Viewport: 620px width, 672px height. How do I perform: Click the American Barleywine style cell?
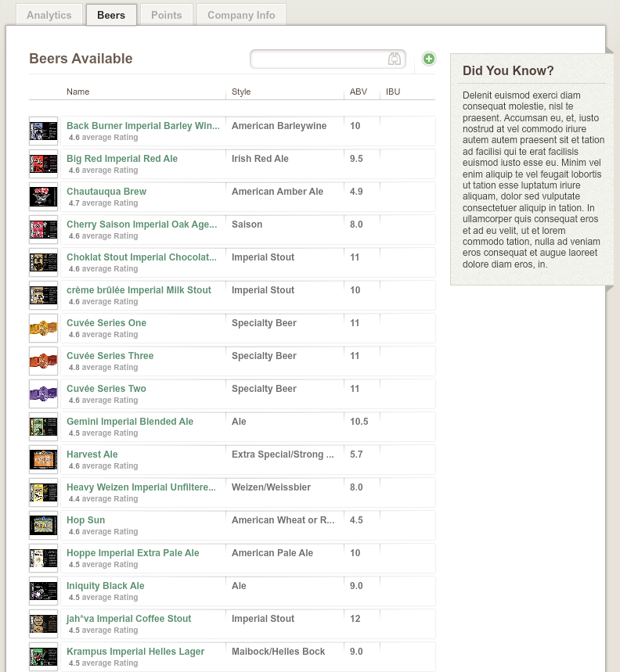click(x=279, y=126)
